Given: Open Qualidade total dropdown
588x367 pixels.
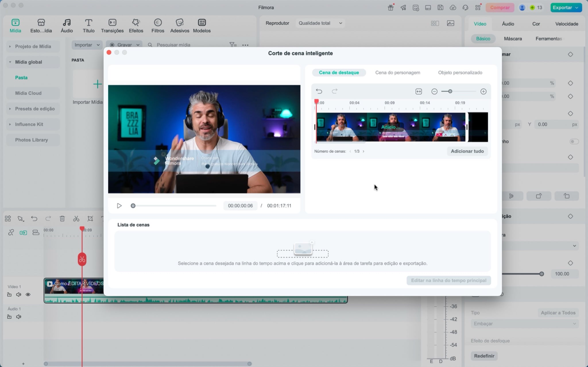Looking at the screenshot, I should 320,23.
